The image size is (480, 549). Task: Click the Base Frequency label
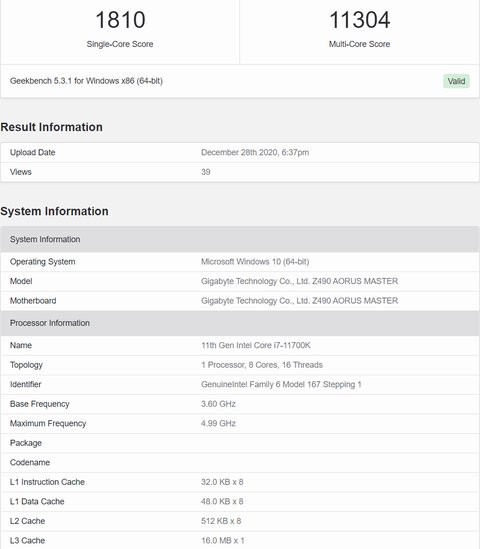40,404
